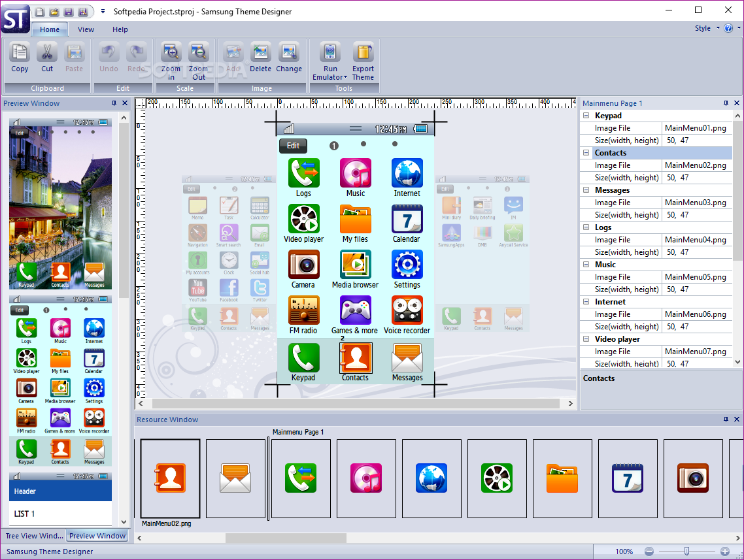Image resolution: width=744 pixels, height=560 pixels.
Task: Click the zoom-out minus button in status bar
Action: (x=649, y=551)
